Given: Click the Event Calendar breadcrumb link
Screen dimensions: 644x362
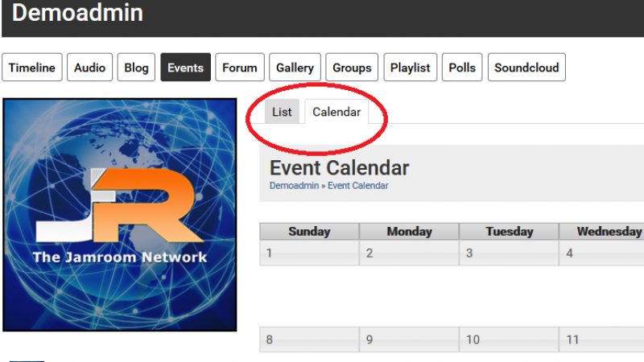Looking at the screenshot, I should tap(357, 186).
